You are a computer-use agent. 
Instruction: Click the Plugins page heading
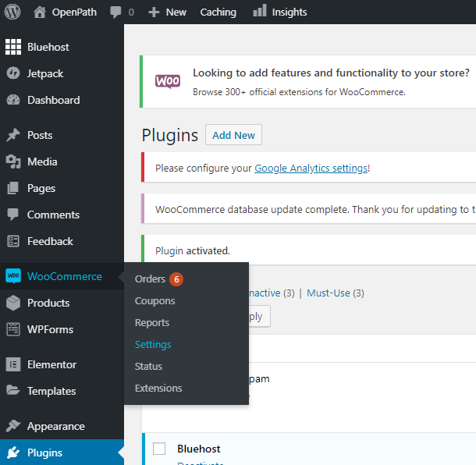pyautogui.click(x=170, y=136)
